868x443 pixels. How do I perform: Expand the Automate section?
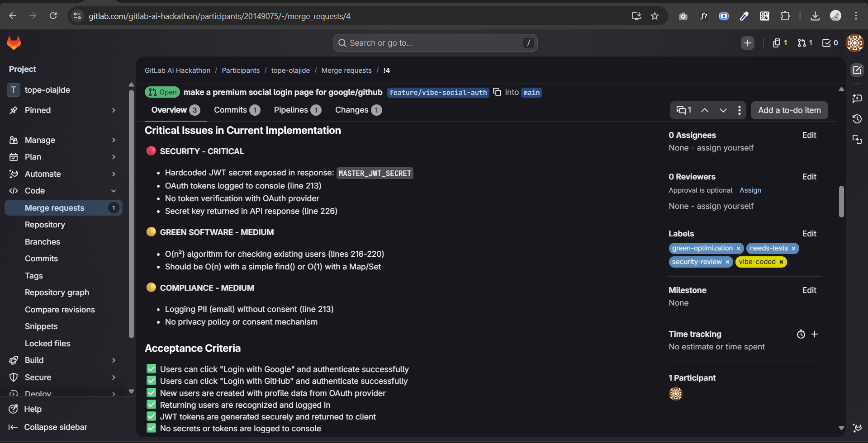click(x=63, y=174)
